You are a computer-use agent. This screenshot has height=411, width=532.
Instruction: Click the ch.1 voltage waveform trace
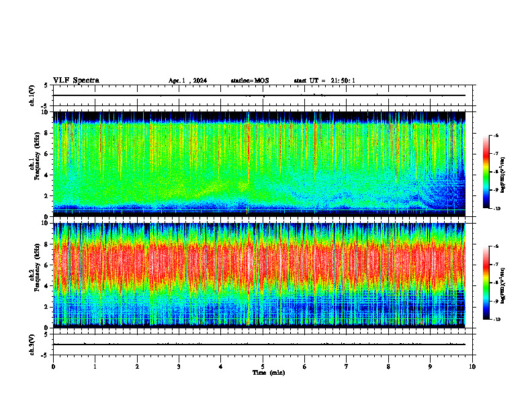tap(259, 95)
